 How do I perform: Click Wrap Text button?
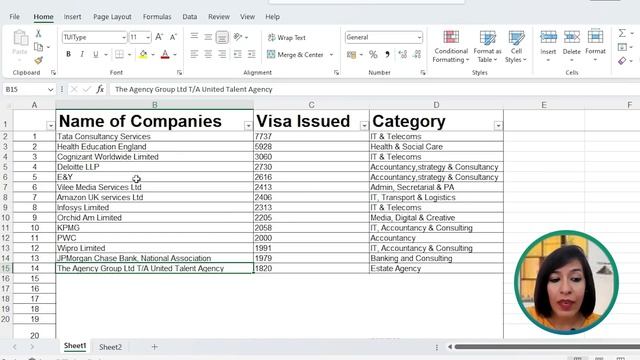click(x=287, y=38)
